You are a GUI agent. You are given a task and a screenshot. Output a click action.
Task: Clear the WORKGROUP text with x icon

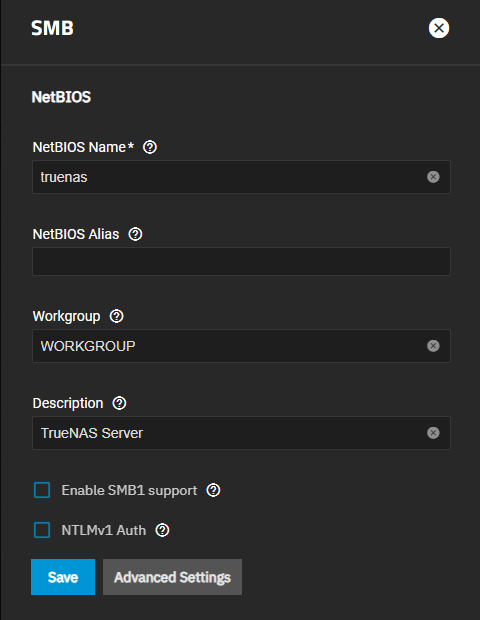point(433,346)
